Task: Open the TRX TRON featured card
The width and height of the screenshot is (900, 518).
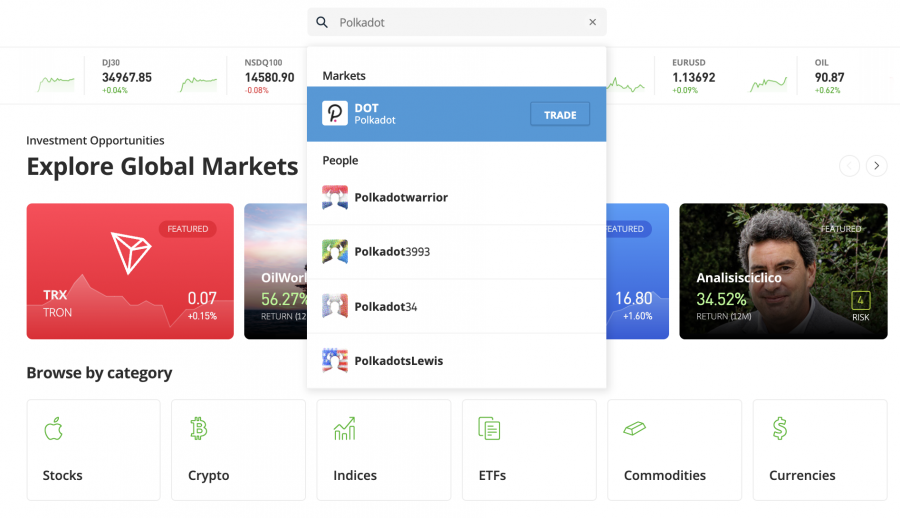Action: pyautogui.click(x=130, y=271)
